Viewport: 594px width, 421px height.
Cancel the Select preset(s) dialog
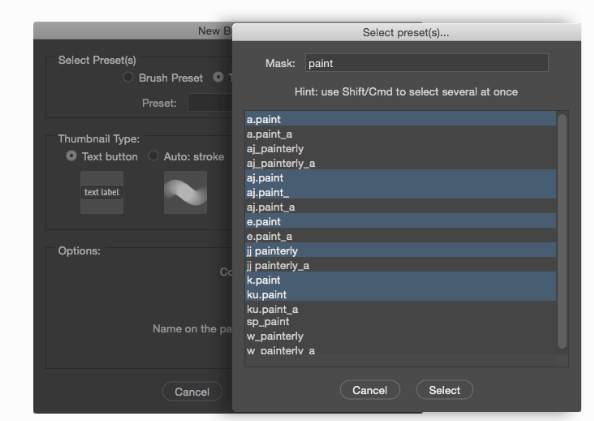tap(370, 390)
